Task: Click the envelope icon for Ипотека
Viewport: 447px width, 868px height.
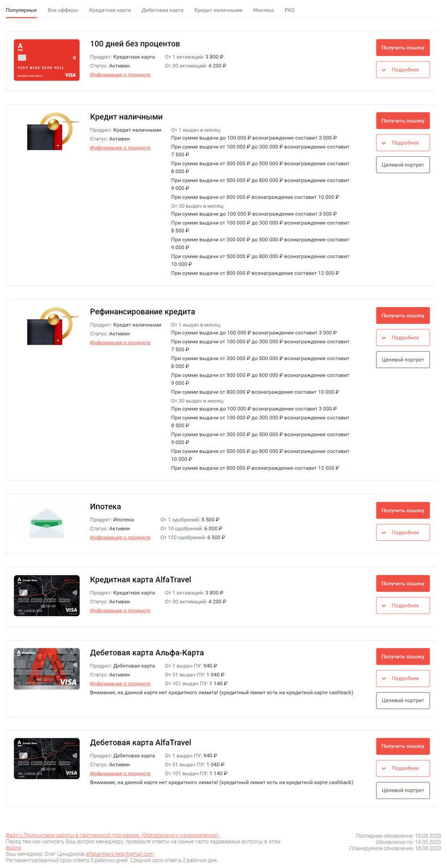Action: pyautogui.click(x=47, y=523)
